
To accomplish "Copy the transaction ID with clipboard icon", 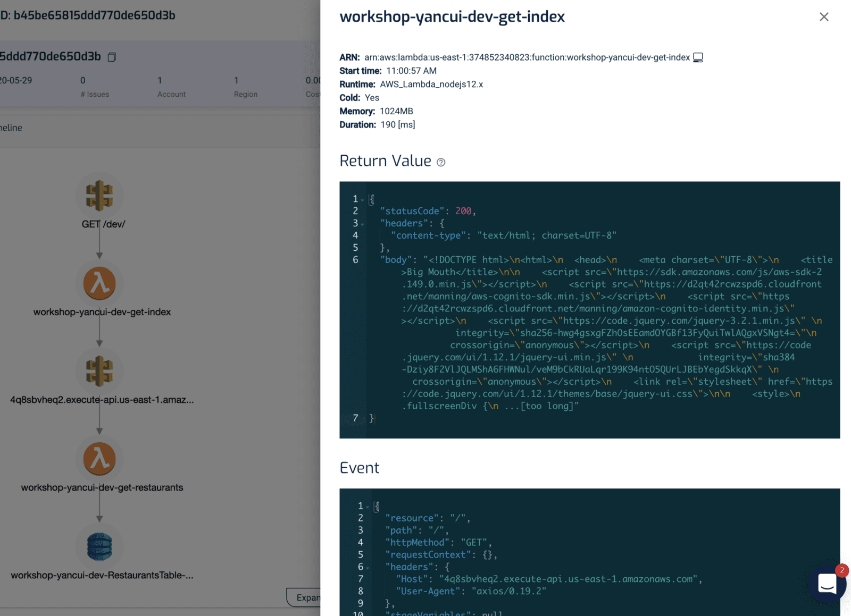I will click(112, 57).
